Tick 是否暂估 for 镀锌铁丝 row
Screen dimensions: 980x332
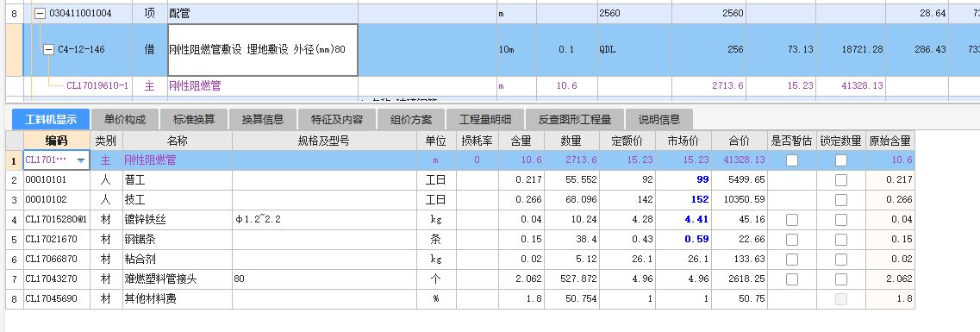click(x=792, y=219)
